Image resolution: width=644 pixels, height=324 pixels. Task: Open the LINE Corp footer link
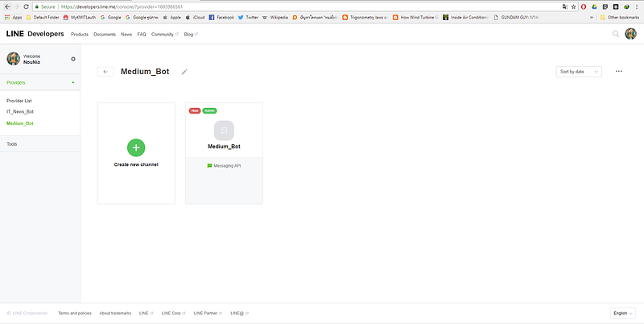point(174,314)
